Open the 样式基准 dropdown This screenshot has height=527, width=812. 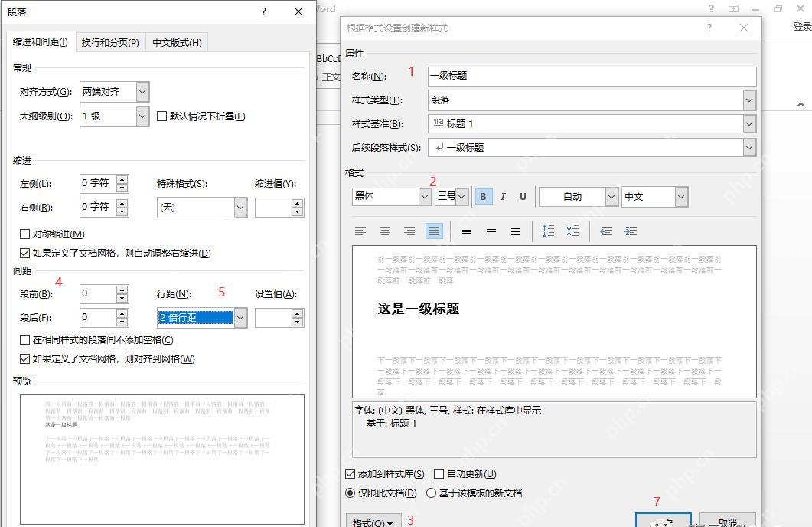(749, 124)
